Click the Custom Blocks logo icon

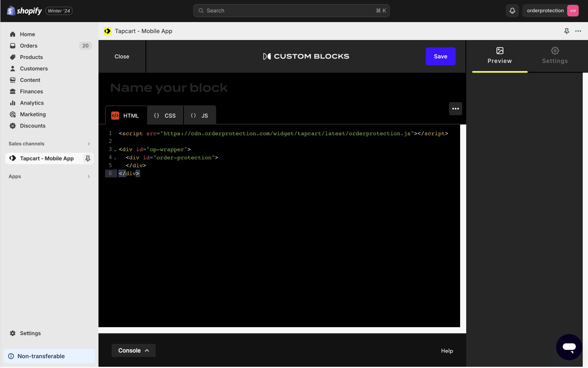267,56
